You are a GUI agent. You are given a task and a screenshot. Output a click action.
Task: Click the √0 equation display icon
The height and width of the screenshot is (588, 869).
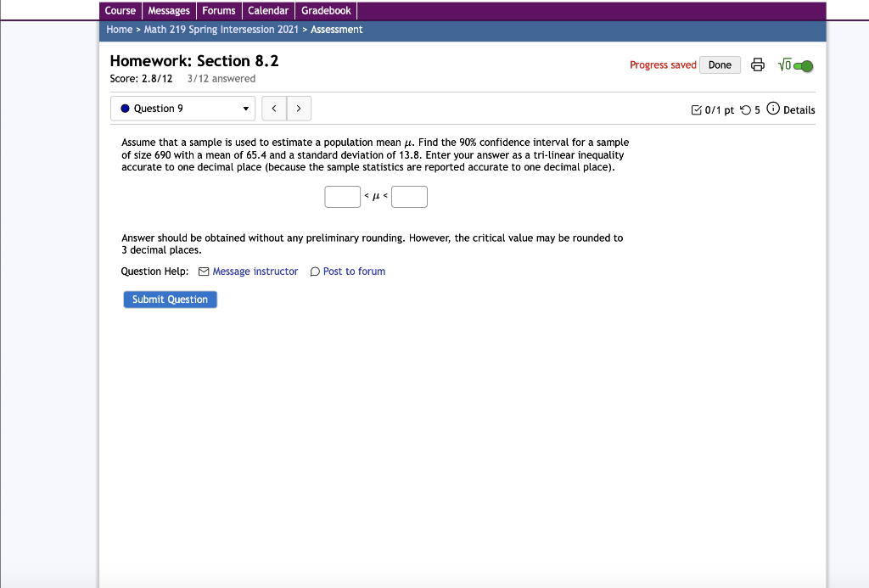(x=785, y=64)
